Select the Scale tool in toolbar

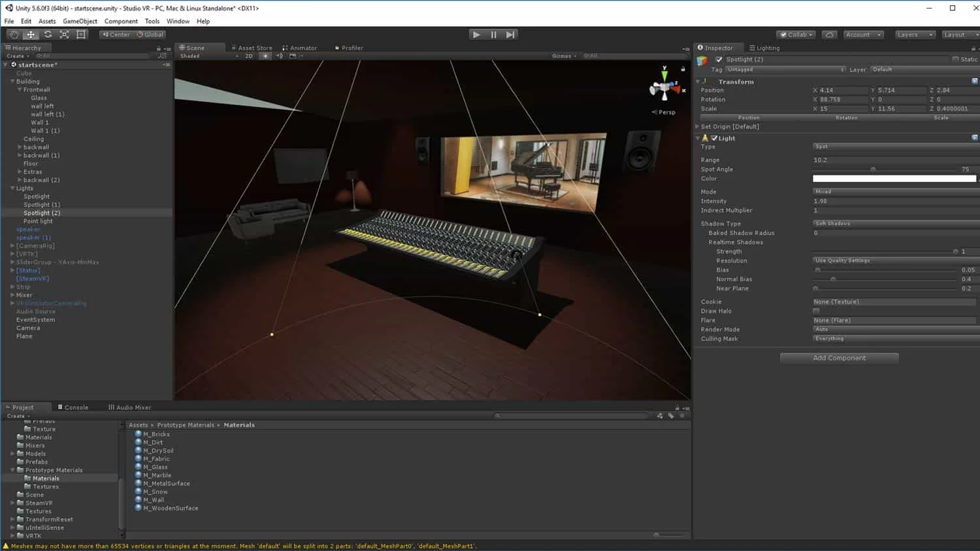pos(65,35)
